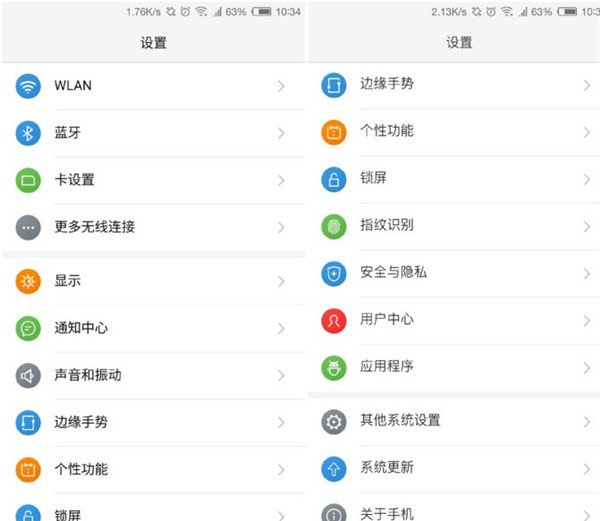Tap the green Android icon for 应用程序
The width and height of the screenshot is (600, 521).
point(333,367)
